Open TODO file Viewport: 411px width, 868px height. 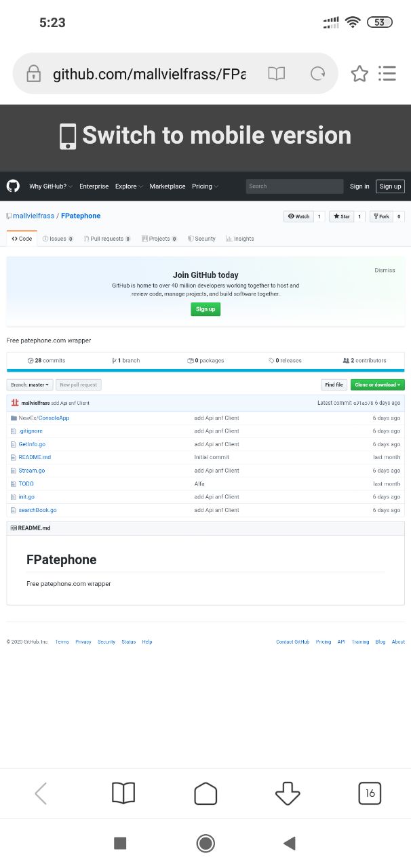coord(26,484)
